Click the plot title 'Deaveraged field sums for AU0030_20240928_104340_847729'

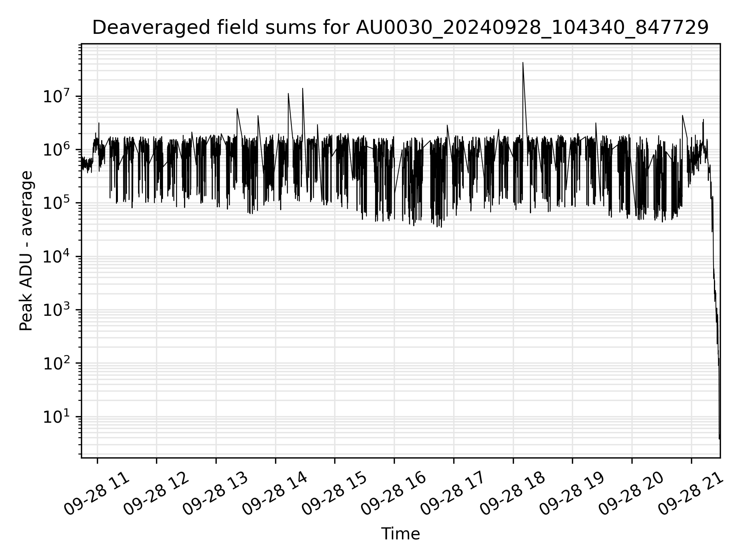point(400,28)
